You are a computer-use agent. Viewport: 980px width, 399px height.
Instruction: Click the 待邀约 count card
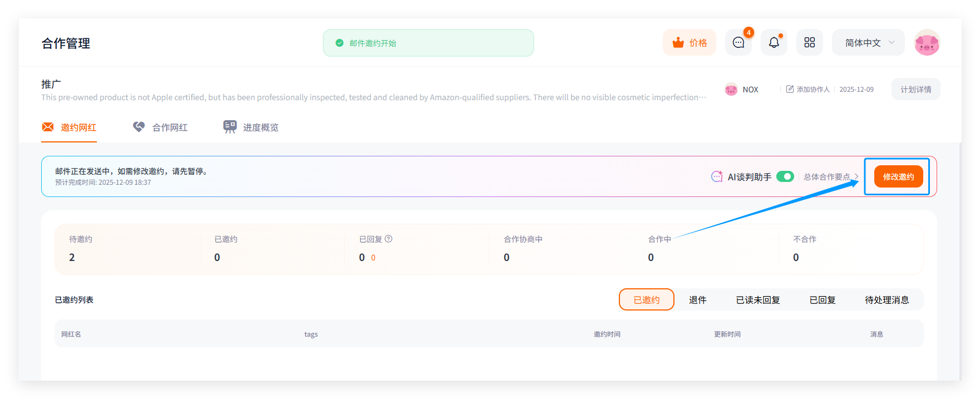pos(127,249)
